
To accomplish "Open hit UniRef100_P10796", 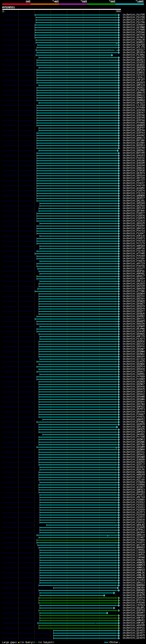I will 133,22.
